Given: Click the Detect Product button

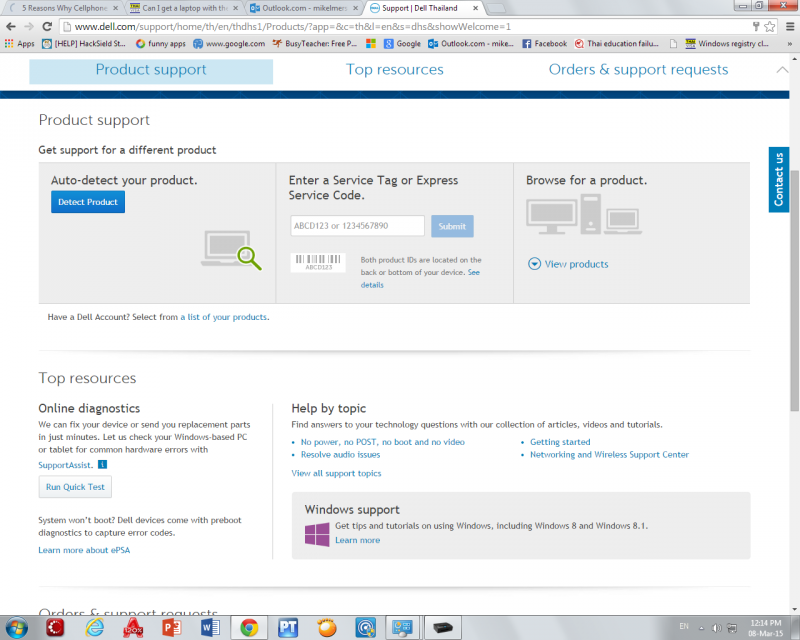Looking at the screenshot, I should tap(88, 202).
